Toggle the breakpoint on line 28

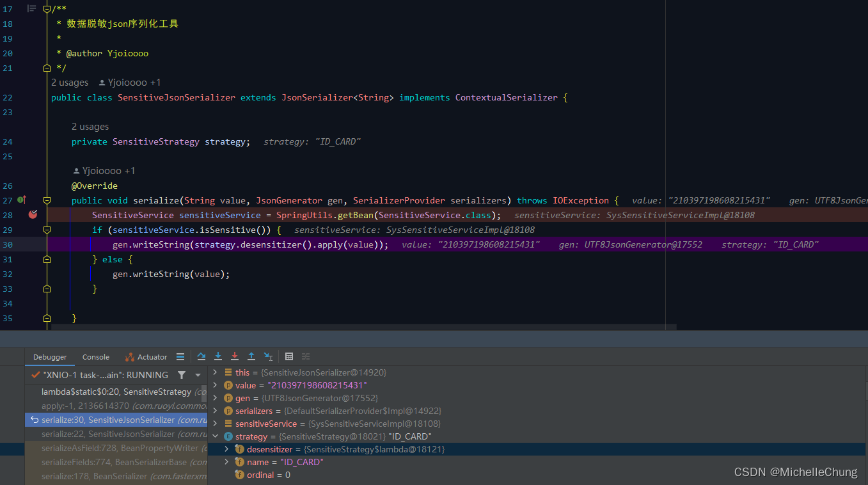(x=33, y=215)
